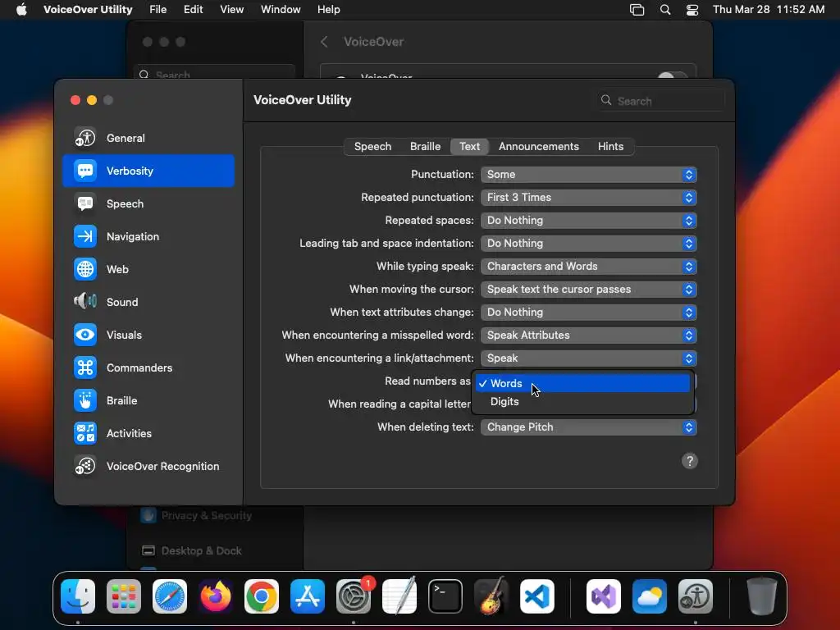Open Spotlight search in the menu bar

click(x=664, y=10)
